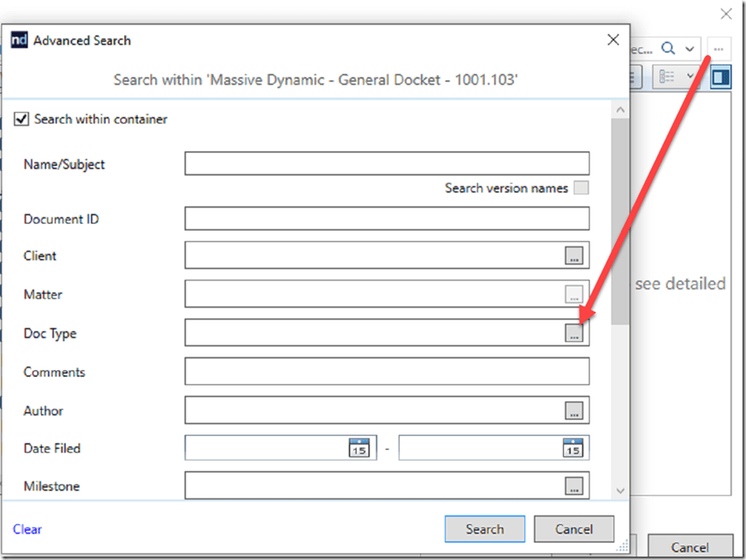746x560 pixels.
Task: Click the Clear link
Action: [x=27, y=529]
